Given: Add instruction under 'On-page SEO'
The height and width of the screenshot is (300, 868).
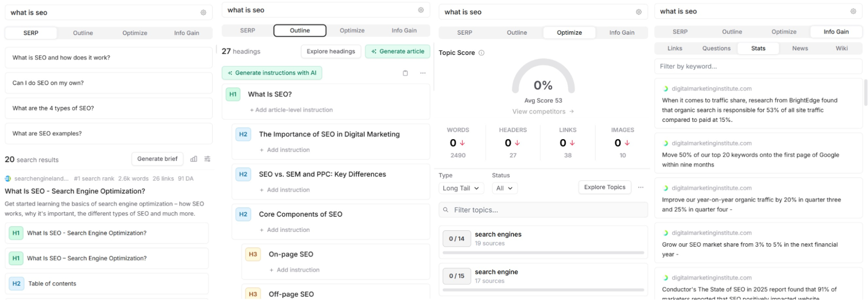Looking at the screenshot, I should click(294, 270).
